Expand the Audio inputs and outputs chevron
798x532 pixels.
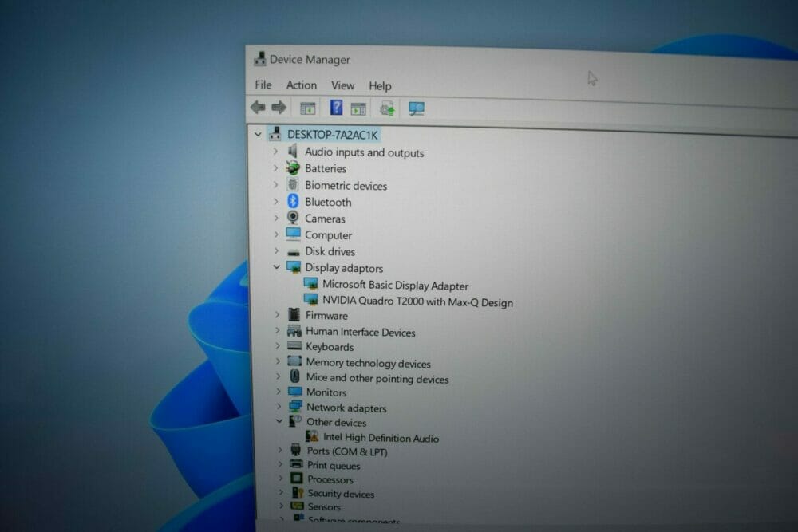[x=275, y=151]
